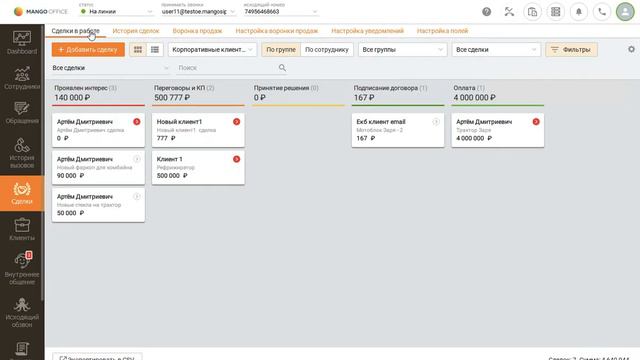This screenshot has height=360, width=640.
Task: Open Внутреннее общение chat icon
Action: 22,268
